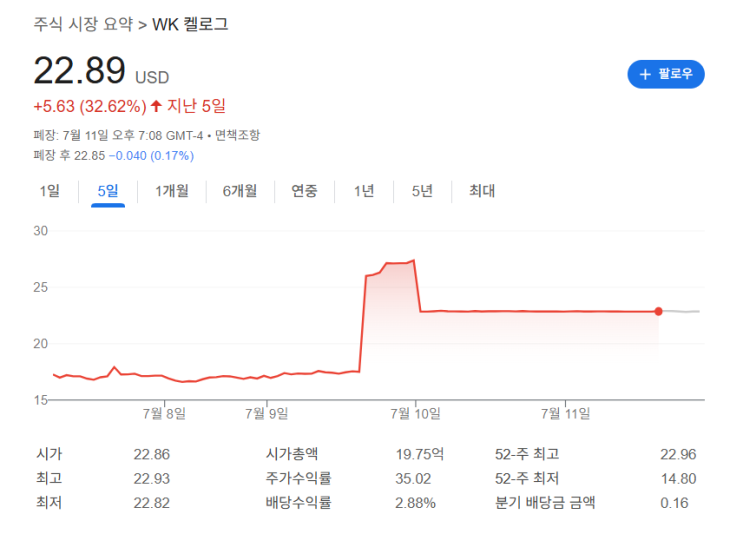743x534 pixels.
Task: Select the 1일 range tab
Action: (50, 191)
